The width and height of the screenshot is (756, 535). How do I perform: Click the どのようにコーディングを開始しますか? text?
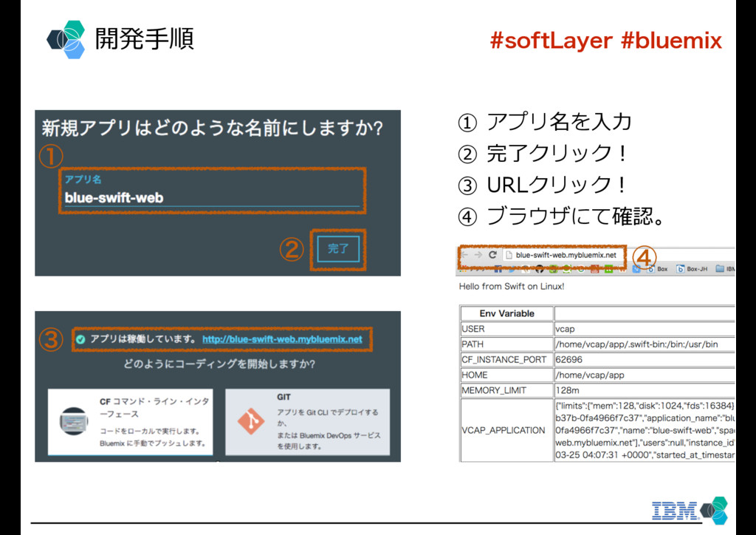tap(219, 364)
